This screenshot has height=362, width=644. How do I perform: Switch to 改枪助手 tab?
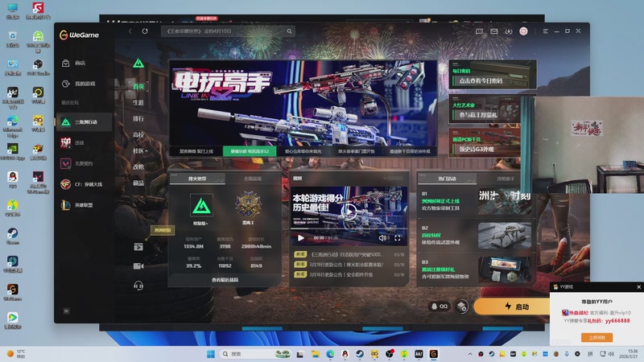point(506,179)
